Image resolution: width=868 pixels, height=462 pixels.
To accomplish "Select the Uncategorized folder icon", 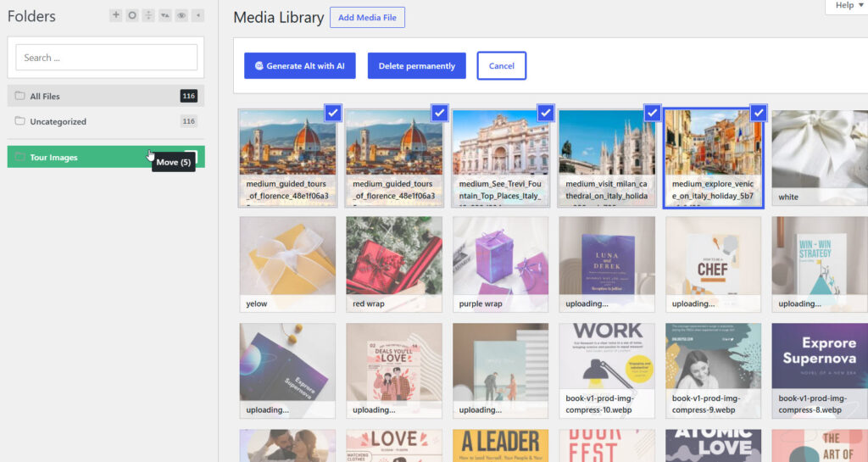I will point(20,121).
